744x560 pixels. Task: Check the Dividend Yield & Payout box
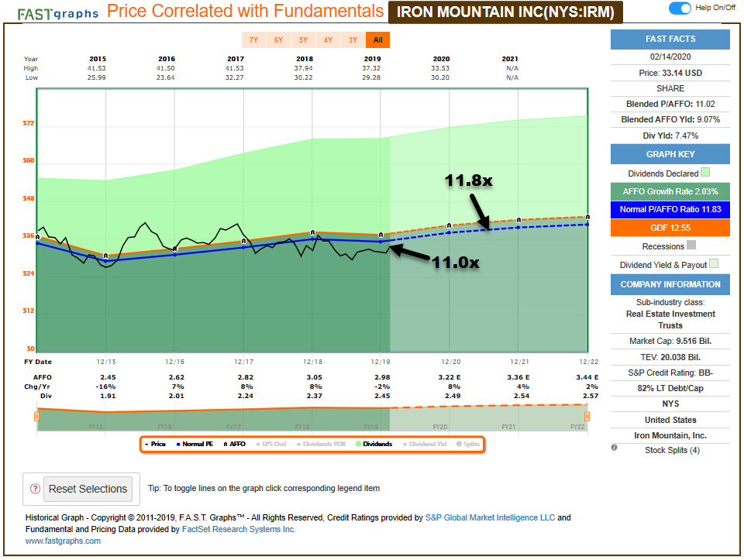714,264
